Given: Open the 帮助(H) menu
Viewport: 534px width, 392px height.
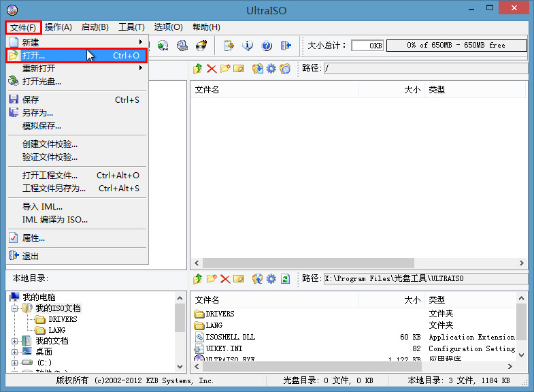Looking at the screenshot, I should coord(206,27).
